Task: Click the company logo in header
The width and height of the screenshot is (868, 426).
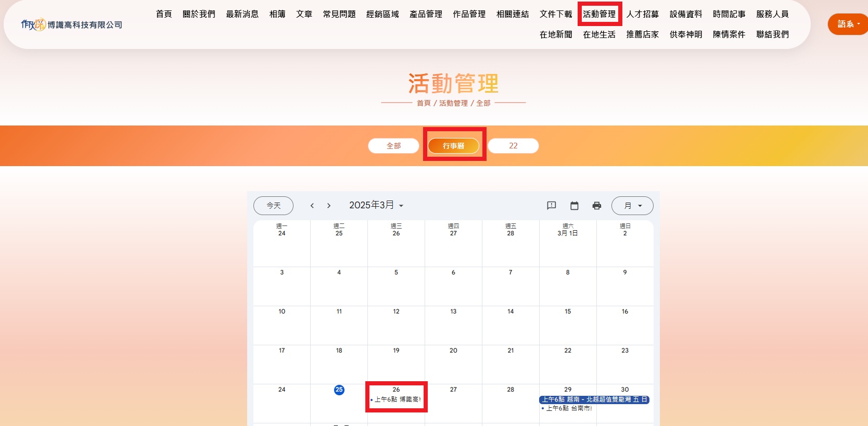Action: (72, 24)
